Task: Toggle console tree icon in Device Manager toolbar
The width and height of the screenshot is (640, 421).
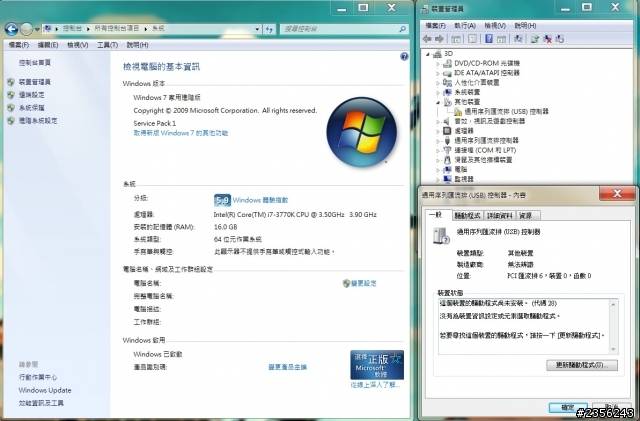Action: point(456,39)
